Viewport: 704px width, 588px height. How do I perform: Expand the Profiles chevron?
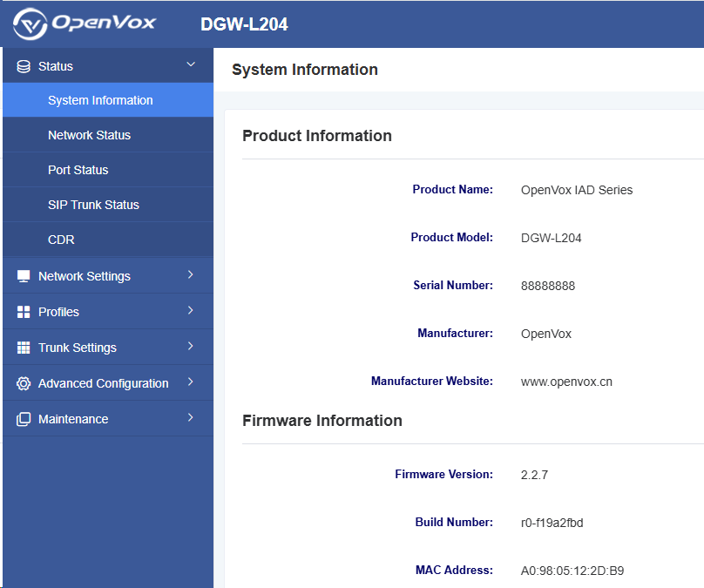191,310
